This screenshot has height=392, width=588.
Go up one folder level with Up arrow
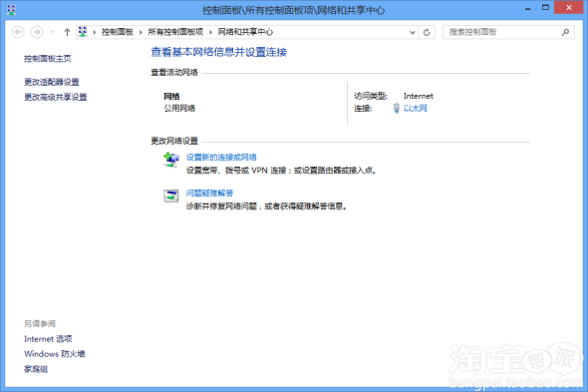coord(67,32)
